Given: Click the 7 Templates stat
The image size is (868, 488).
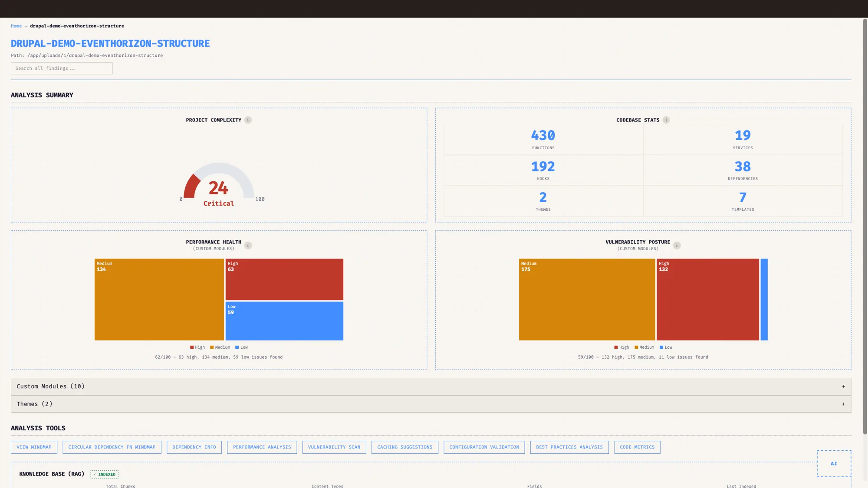Looking at the screenshot, I should pyautogui.click(x=743, y=201).
